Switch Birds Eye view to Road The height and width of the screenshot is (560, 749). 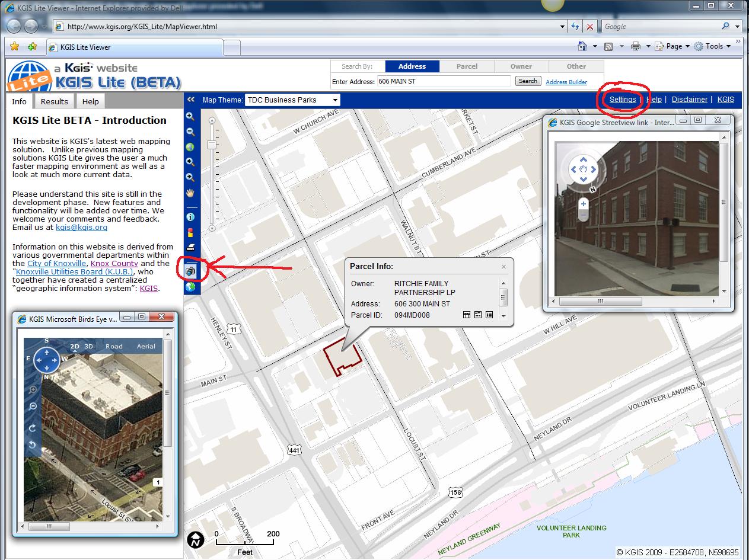114,347
